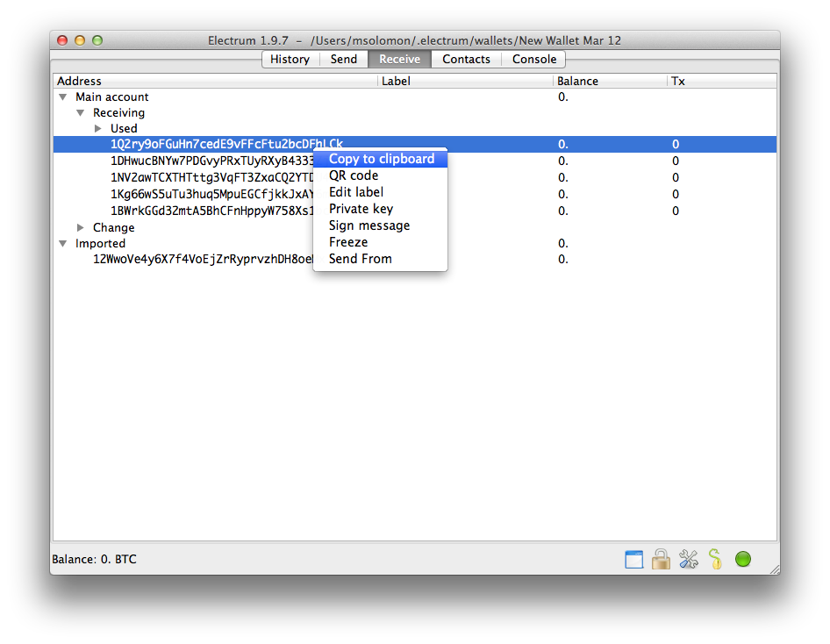Click the window resize grip corner
The height and width of the screenshot is (644, 830).
pyautogui.click(x=775, y=569)
